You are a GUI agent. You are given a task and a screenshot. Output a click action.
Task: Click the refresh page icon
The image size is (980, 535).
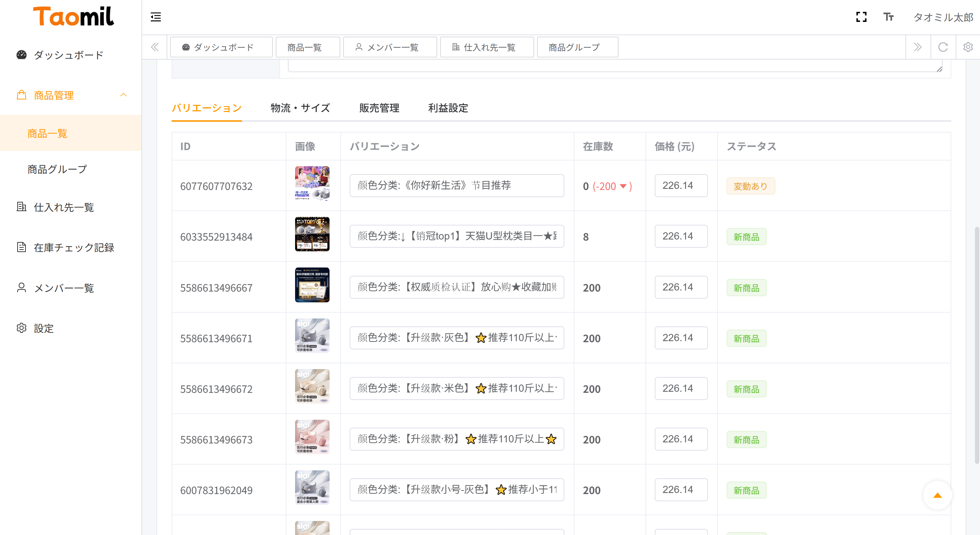tap(943, 47)
